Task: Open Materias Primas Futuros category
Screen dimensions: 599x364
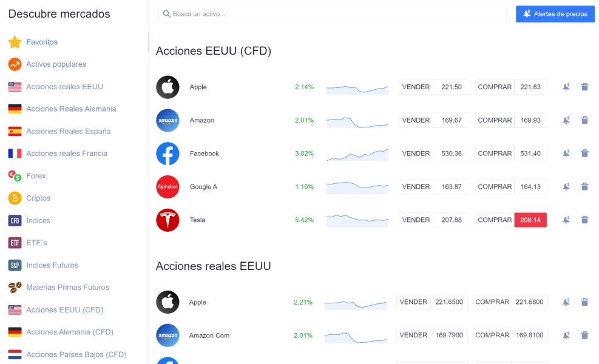Action: (67, 288)
